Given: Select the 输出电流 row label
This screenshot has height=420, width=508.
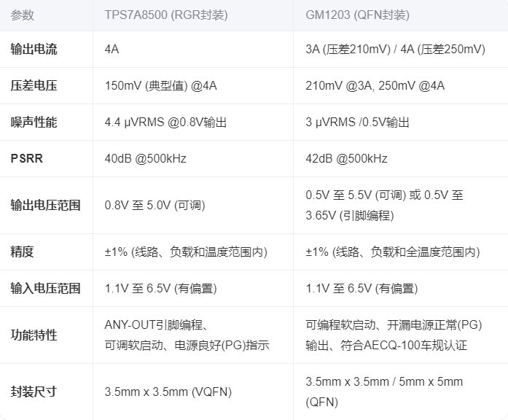Looking at the screenshot, I should (34, 50).
